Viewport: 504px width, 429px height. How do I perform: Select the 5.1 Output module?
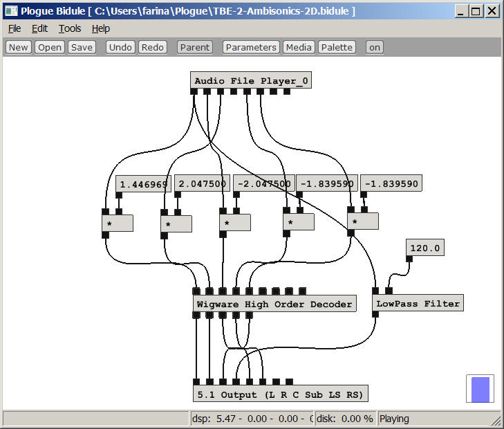280,394
